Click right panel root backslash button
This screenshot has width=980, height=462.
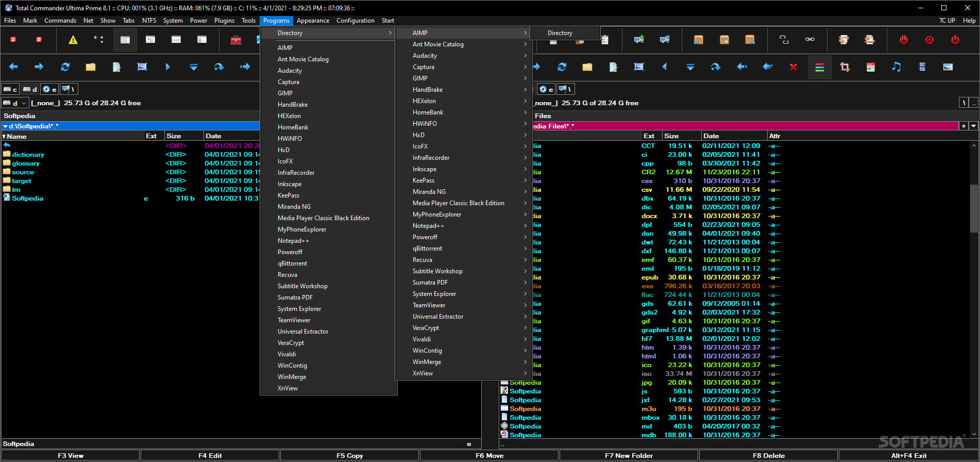(x=964, y=103)
